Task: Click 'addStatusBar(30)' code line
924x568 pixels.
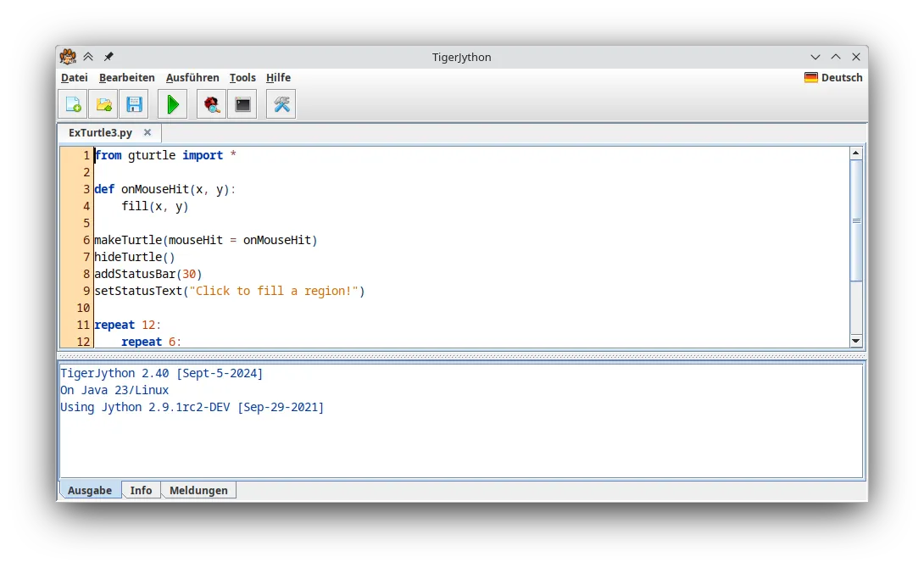Action: point(148,274)
